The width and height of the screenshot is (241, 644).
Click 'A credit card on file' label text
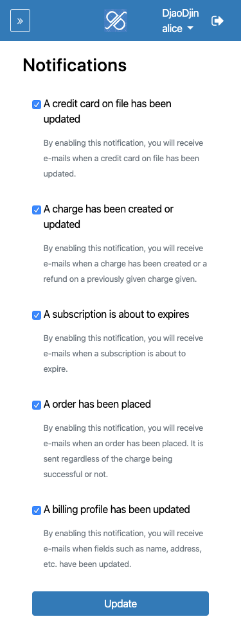tap(107, 111)
